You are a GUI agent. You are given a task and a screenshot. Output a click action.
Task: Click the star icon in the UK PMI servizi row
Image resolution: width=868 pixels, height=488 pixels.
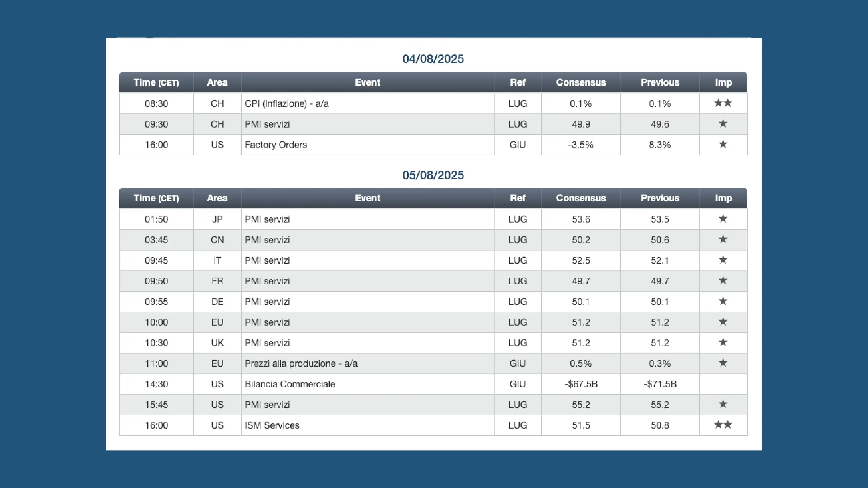tap(723, 342)
